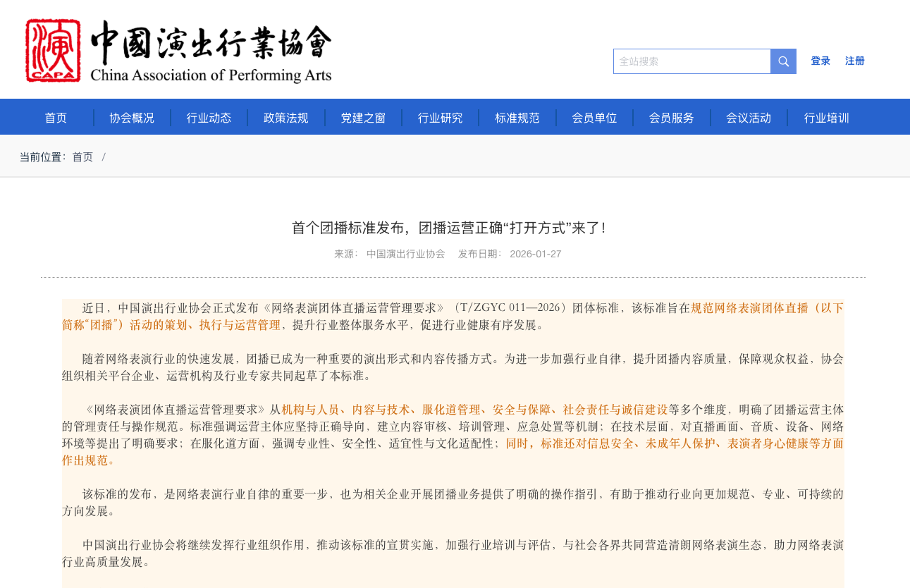
Task: Open the 协会概况 menu item
Action: (x=132, y=118)
